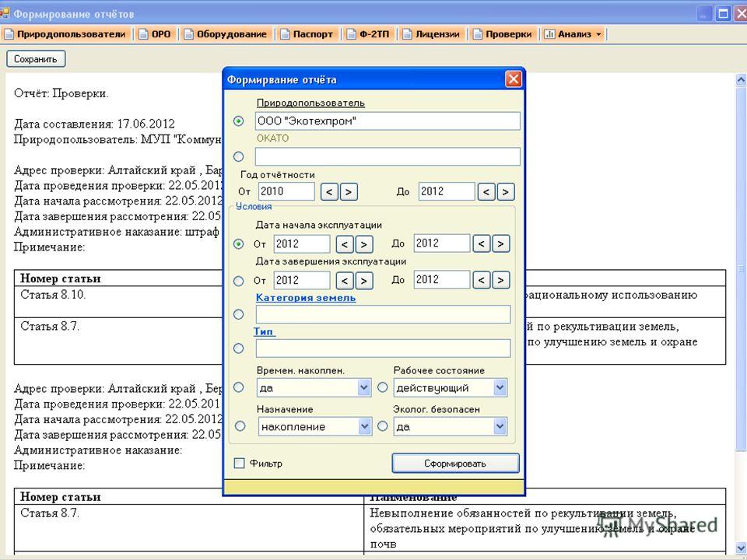Select the Дата начала эксплуатации radio button
The image size is (747, 560).
(x=239, y=243)
